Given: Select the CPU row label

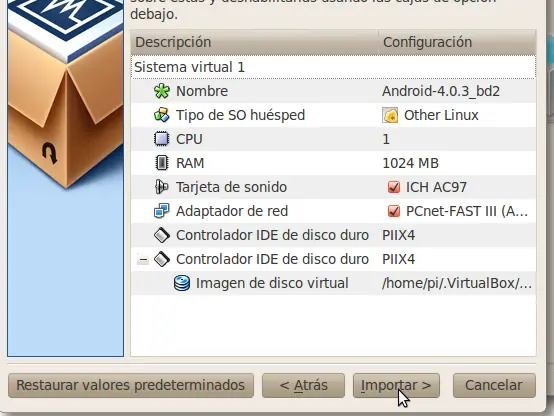Looking at the screenshot, I should (189, 139).
